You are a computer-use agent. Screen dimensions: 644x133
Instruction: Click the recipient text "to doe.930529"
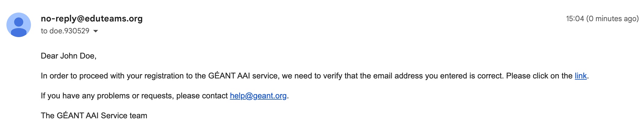click(x=65, y=31)
